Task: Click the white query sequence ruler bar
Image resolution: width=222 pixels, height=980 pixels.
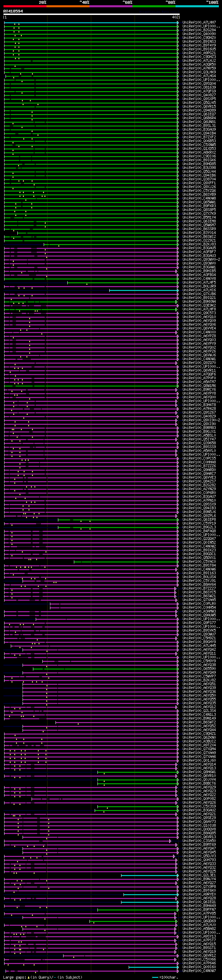Action: click(x=92, y=15)
